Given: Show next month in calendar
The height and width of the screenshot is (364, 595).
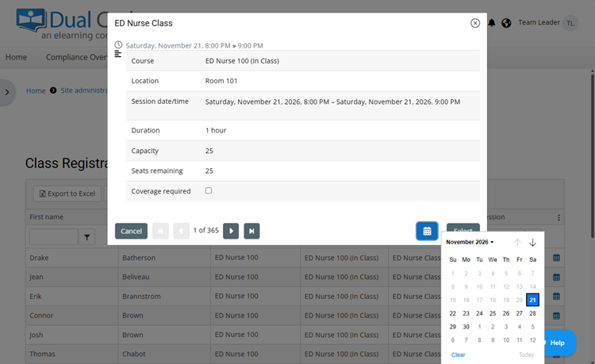Looking at the screenshot, I should click(532, 243).
